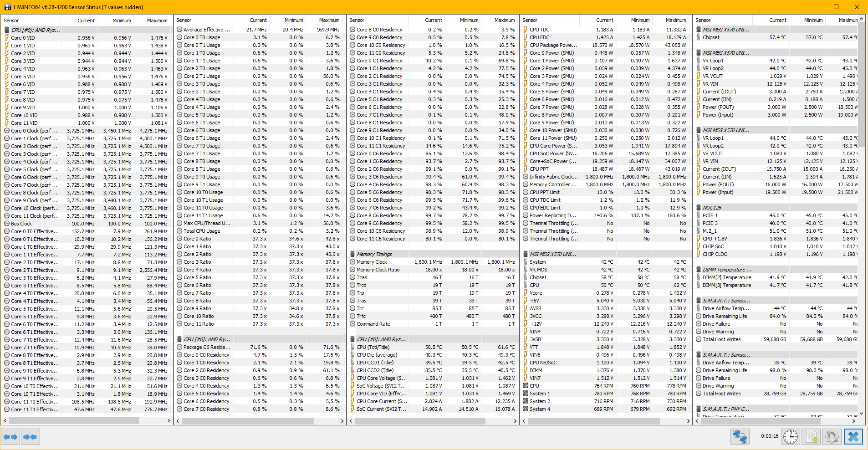Select the CPU EDC Limit row
Screen dimensions: 868x450
[607, 208]
